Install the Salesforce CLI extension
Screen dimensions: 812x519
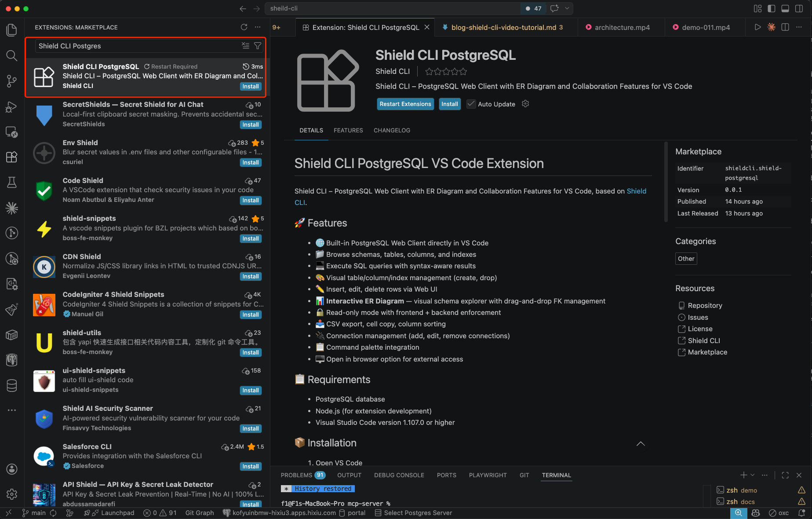click(251, 466)
